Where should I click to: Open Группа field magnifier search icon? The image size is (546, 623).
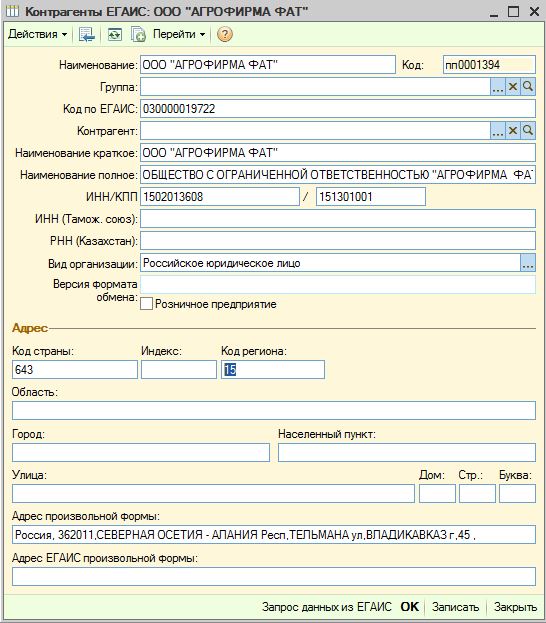pyautogui.click(x=528, y=86)
